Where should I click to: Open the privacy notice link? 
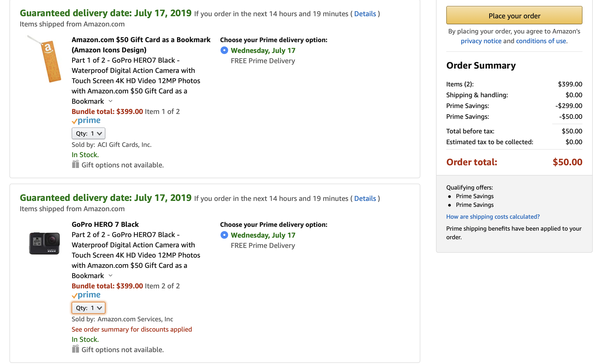click(481, 41)
